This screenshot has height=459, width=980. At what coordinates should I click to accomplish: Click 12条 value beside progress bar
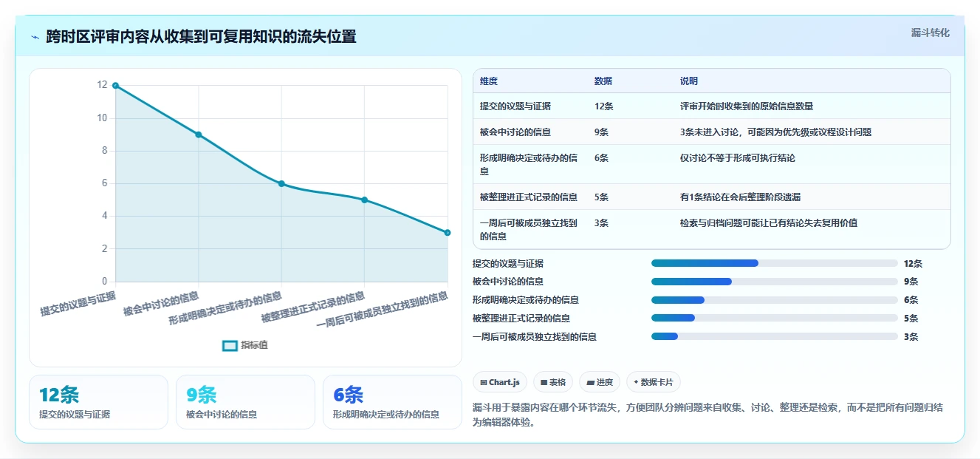coord(914,263)
